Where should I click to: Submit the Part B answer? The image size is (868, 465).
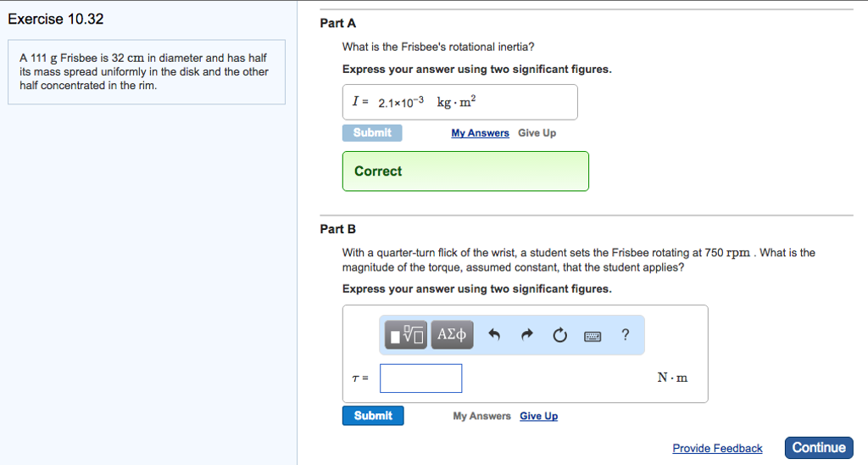point(373,416)
